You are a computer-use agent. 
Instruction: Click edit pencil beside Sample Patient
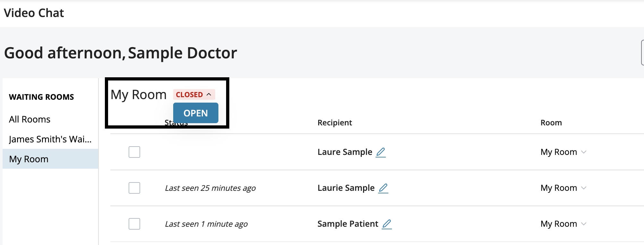coord(387,224)
